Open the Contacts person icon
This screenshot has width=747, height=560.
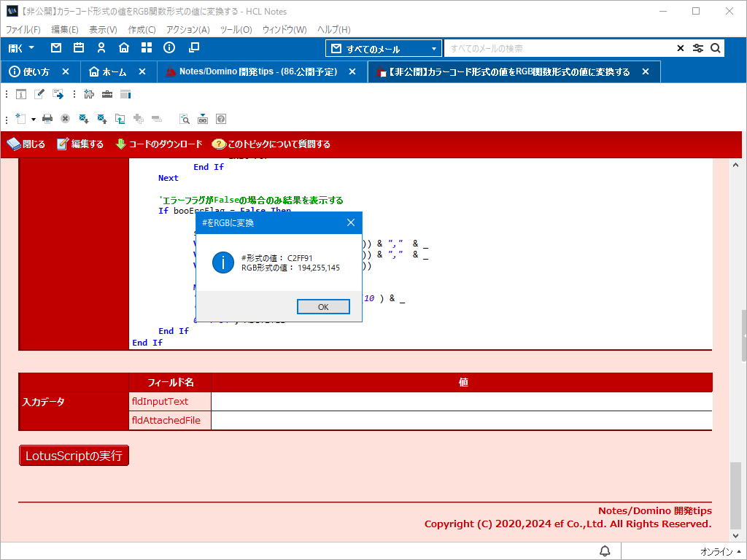[x=101, y=48]
